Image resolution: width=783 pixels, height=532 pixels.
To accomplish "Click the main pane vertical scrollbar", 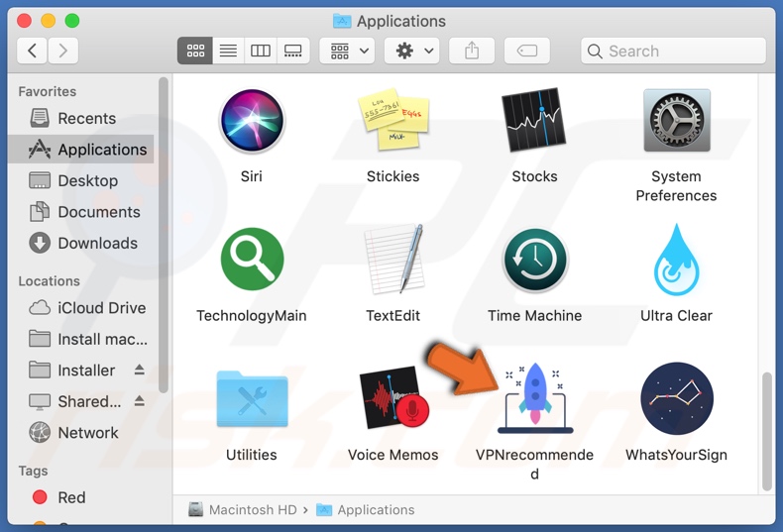I will point(767,432).
